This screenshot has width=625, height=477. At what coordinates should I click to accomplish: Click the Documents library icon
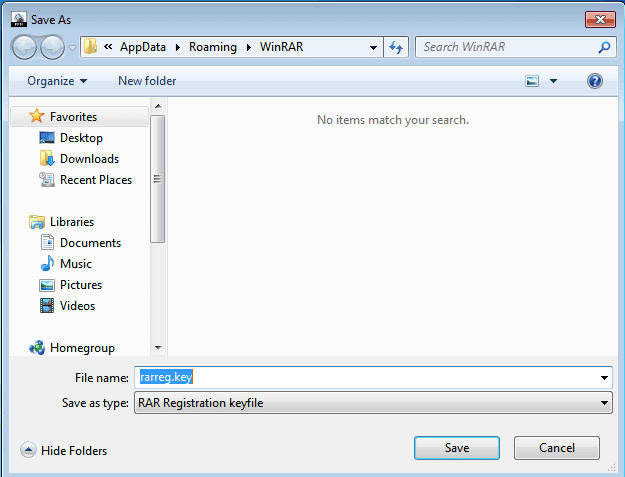[x=47, y=242]
